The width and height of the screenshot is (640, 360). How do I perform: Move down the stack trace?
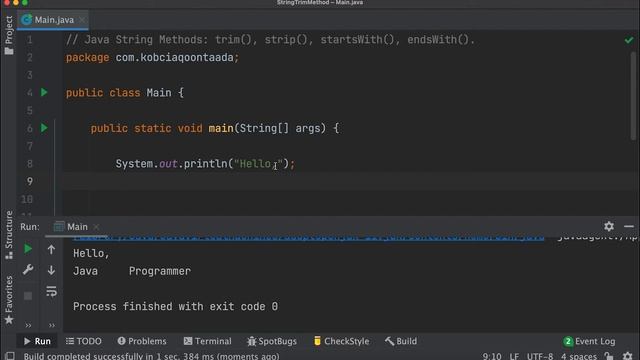click(x=51, y=270)
